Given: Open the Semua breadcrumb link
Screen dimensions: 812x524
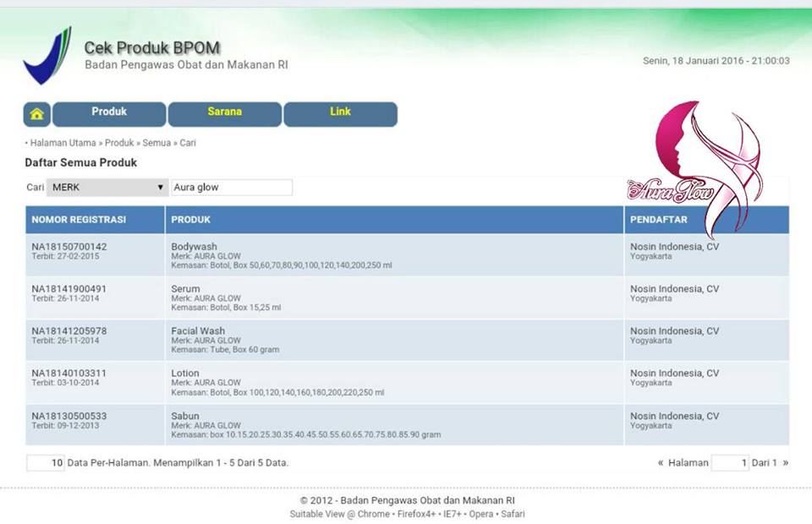Looking at the screenshot, I should tap(156, 143).
